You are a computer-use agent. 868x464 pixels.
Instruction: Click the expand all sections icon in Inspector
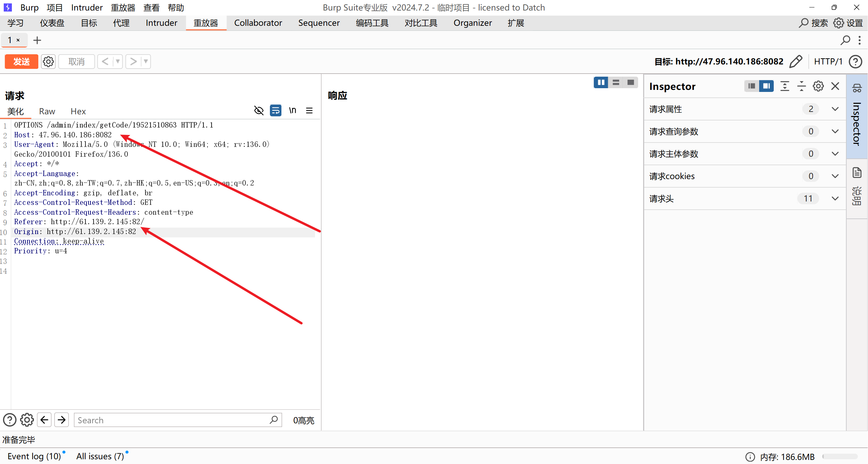pyautogui.click(x=785, y=86)
